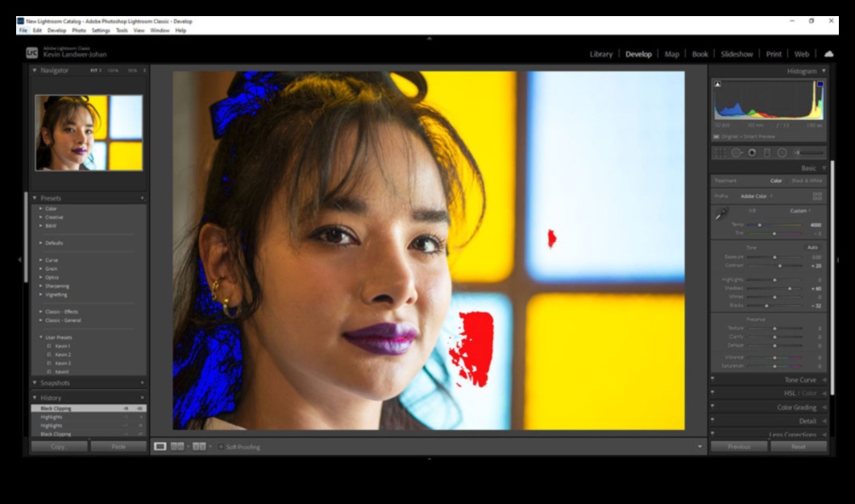Toggle shadow clipping on the histogram
Image resolution: width=855 pixels, height=504 pixels.
point(717,84)
